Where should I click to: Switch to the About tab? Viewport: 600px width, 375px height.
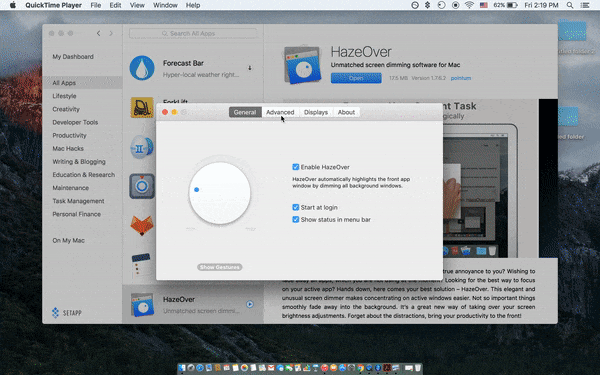click(346, 112)
